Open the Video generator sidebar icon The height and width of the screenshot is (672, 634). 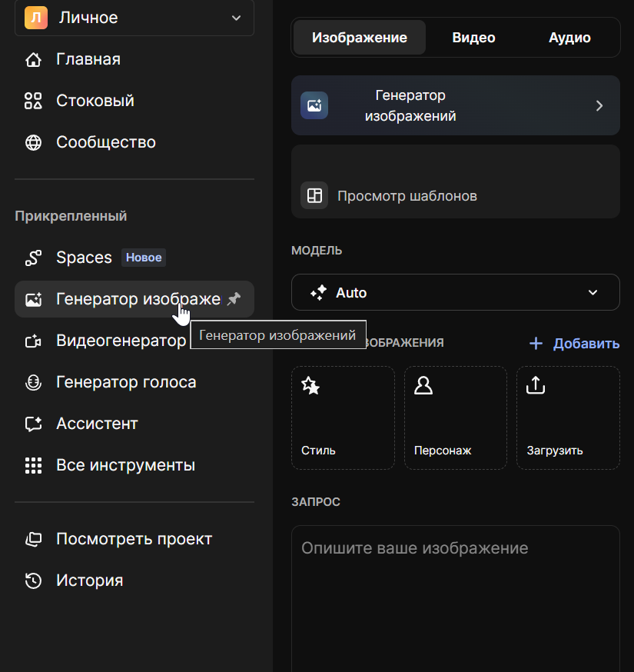coord(33,341)
